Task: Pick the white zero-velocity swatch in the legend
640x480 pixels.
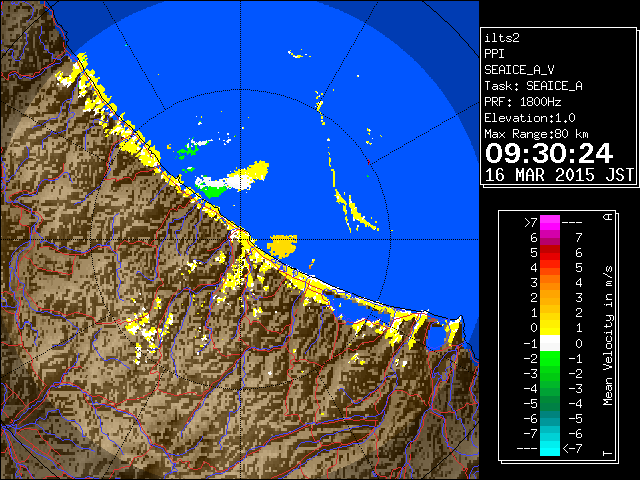Action: [550, 343]
